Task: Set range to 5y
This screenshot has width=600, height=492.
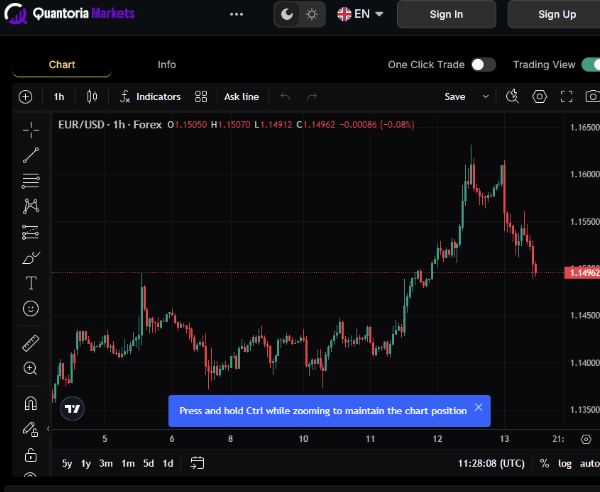Action: 67,464
